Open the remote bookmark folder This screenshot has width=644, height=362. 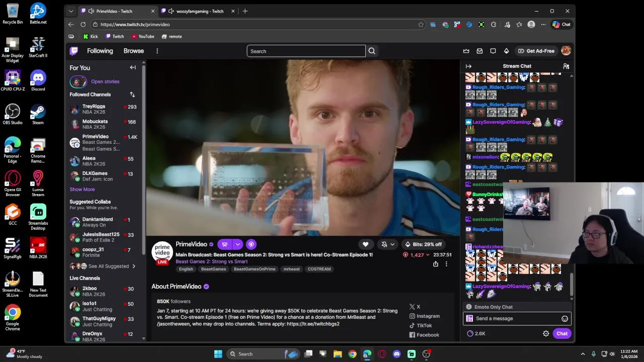(172, 36)
